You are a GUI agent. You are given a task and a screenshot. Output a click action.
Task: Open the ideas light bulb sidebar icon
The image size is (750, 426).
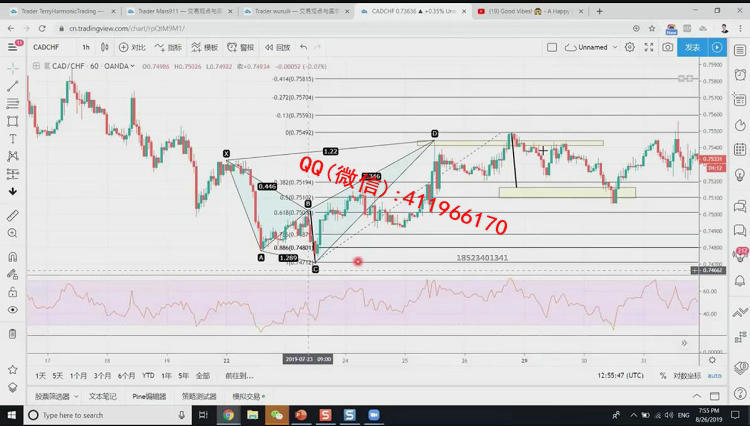point(740,174)
